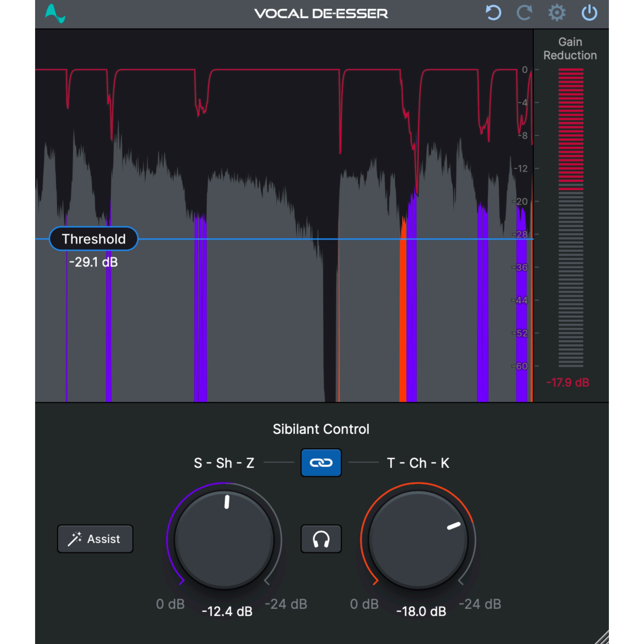Open the settings gear menu

point(556,13)
